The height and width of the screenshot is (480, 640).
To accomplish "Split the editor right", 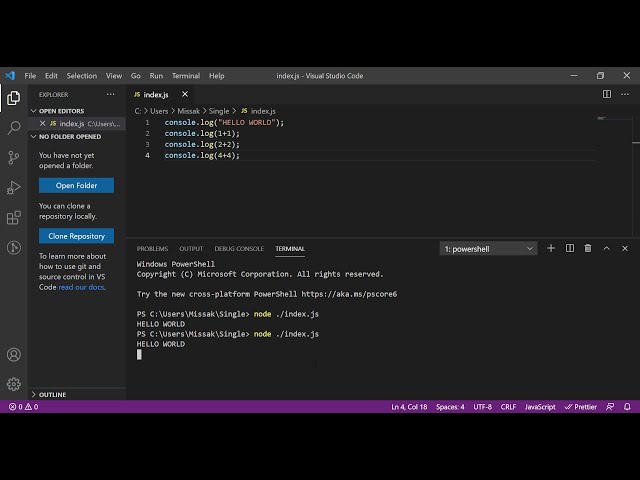I will [607, 94].
